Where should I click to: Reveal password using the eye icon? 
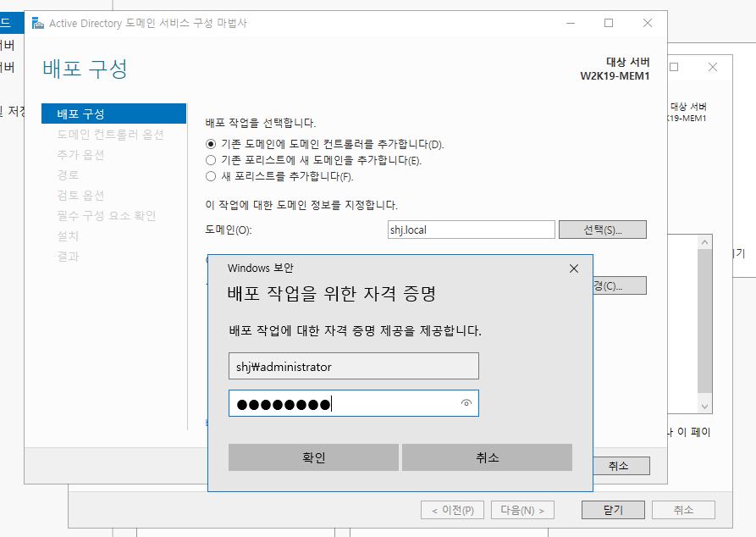466,403
